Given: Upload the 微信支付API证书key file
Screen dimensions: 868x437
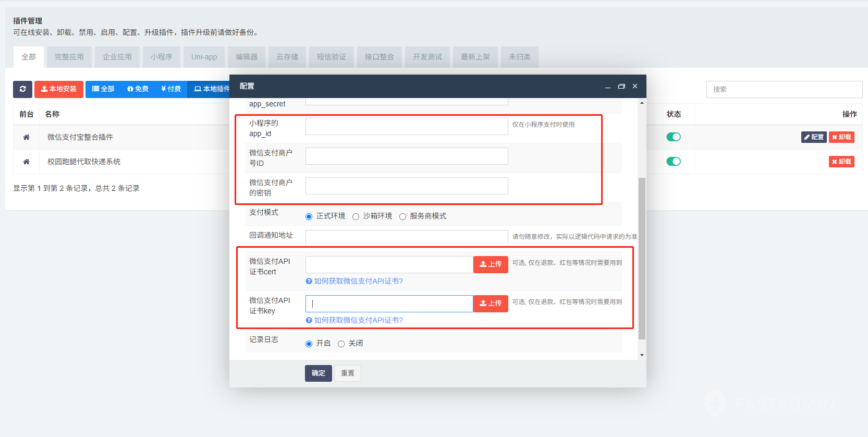Looking at the screenshot, I should [491, 304].
